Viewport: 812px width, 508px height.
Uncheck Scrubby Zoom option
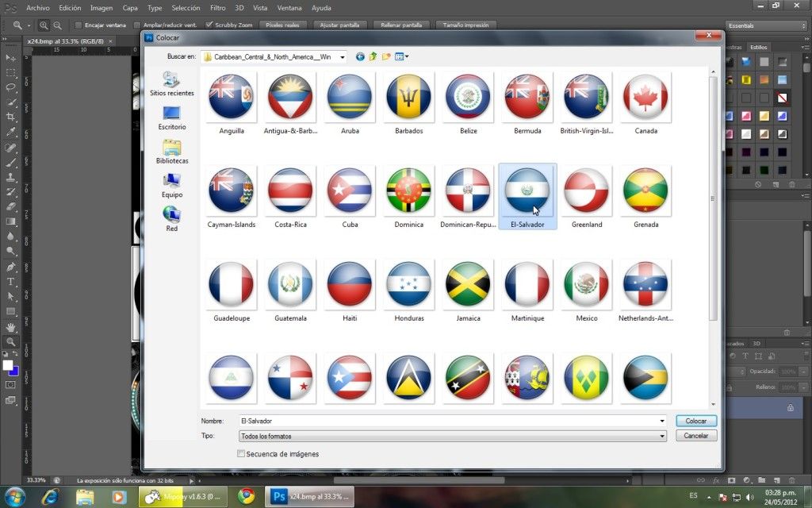click(x=209, y=25)
